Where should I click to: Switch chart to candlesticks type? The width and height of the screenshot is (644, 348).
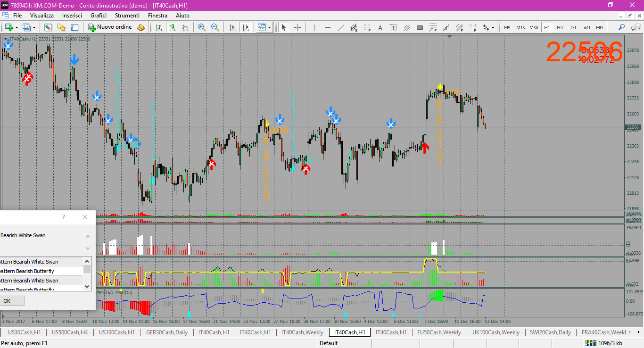point(172,27)
